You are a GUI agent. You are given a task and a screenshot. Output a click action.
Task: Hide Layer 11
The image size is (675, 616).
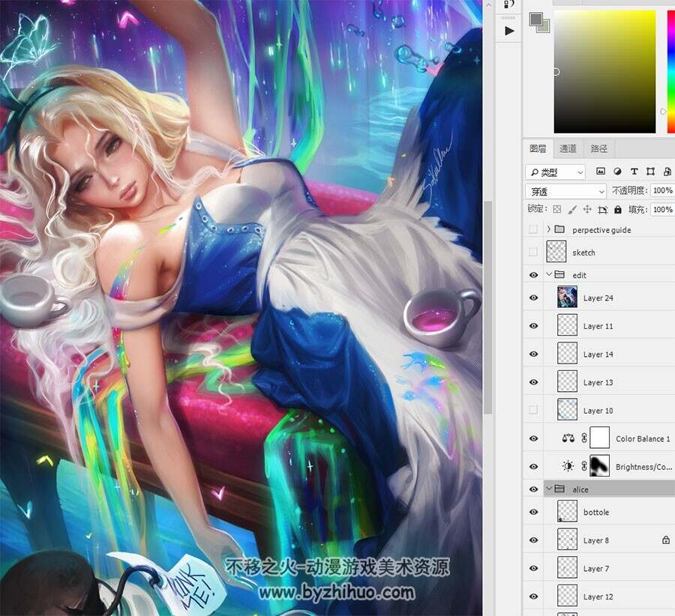[533, 326]
